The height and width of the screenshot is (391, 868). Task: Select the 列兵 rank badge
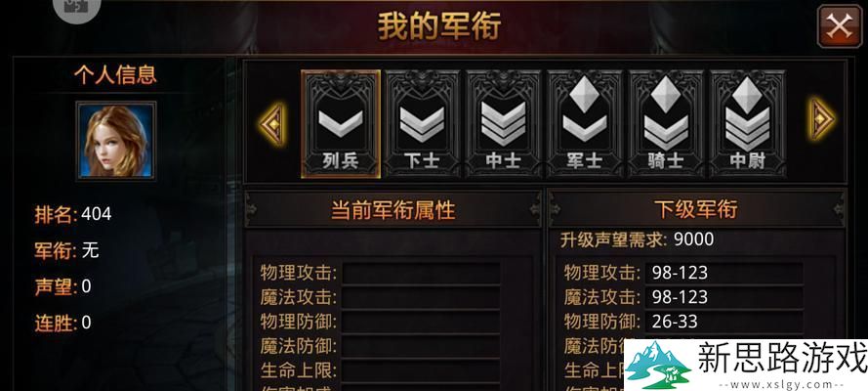[341, 124]
